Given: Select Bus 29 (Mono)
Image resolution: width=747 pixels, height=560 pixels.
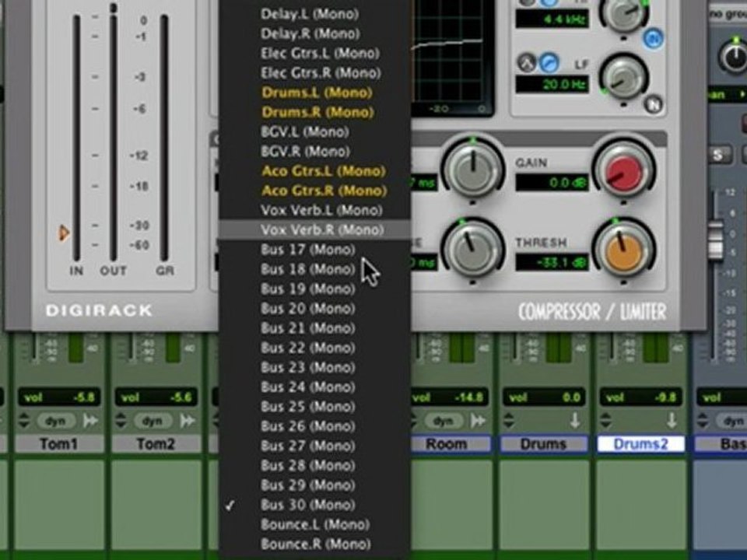Looking at the screenshot, I should 314,485.
